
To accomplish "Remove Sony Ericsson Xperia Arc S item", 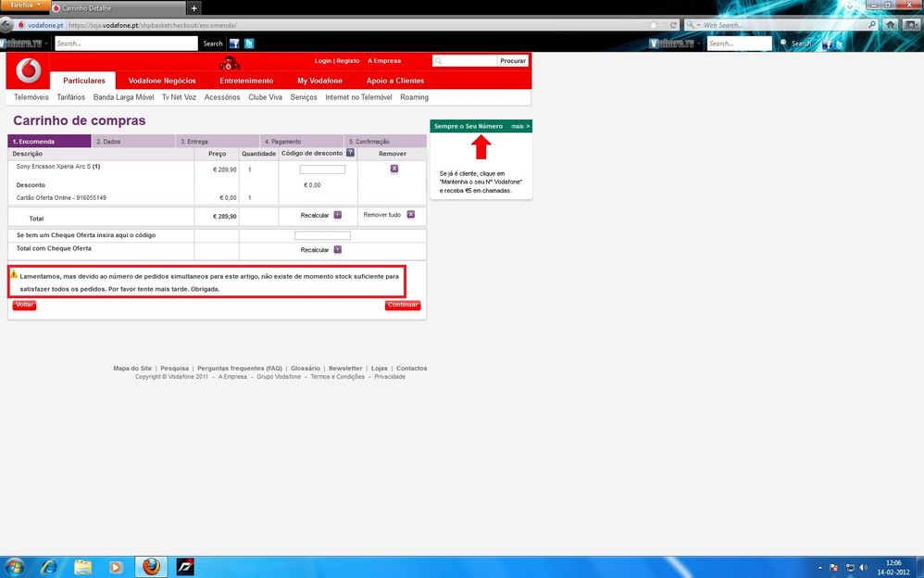I will click(x=393, y=169).
